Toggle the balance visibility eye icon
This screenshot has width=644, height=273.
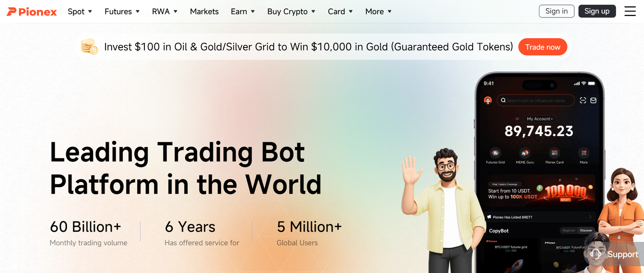click(x=517, y=119)
